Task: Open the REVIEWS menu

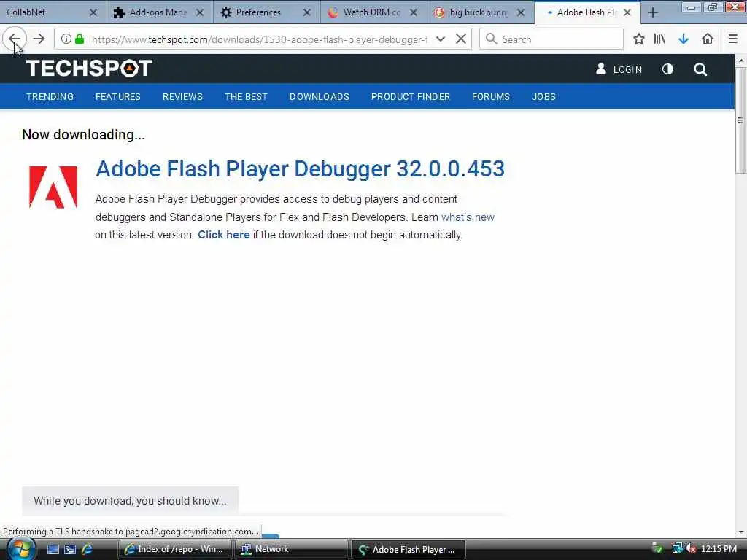Action: coord(182,97)
